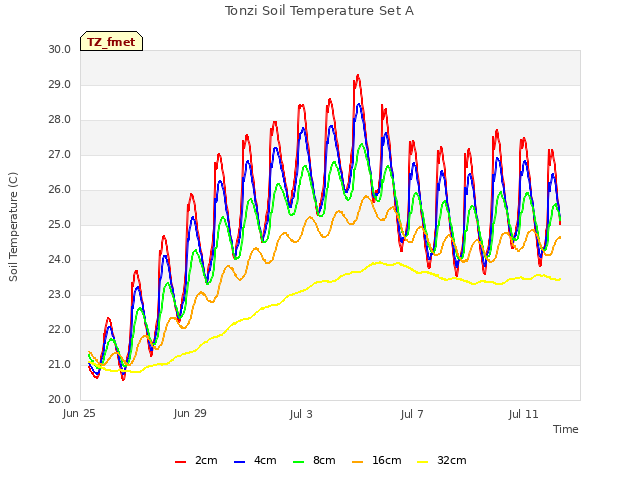Select the 2cm legend label
The image size is (640, 480).
pos(206,460)
